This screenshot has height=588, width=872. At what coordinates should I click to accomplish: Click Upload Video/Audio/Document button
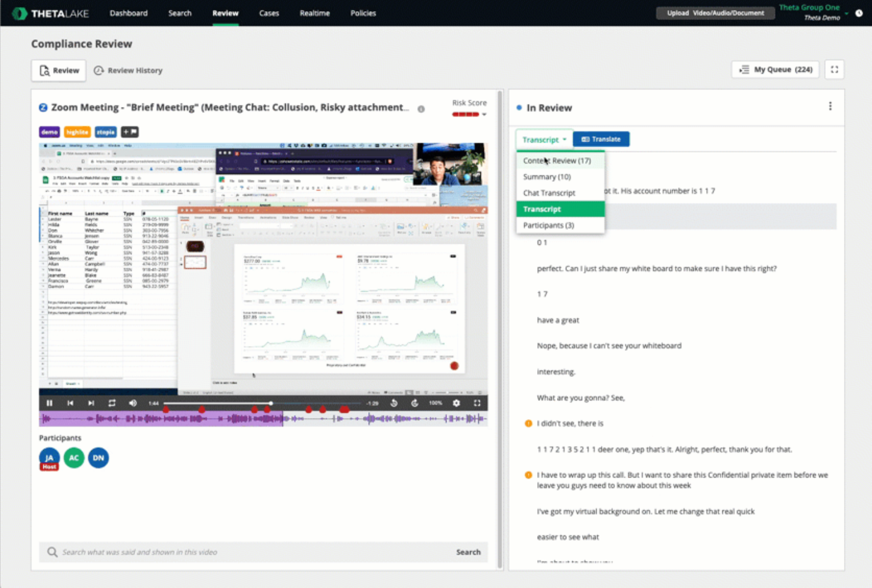click(x=715, y=13)
